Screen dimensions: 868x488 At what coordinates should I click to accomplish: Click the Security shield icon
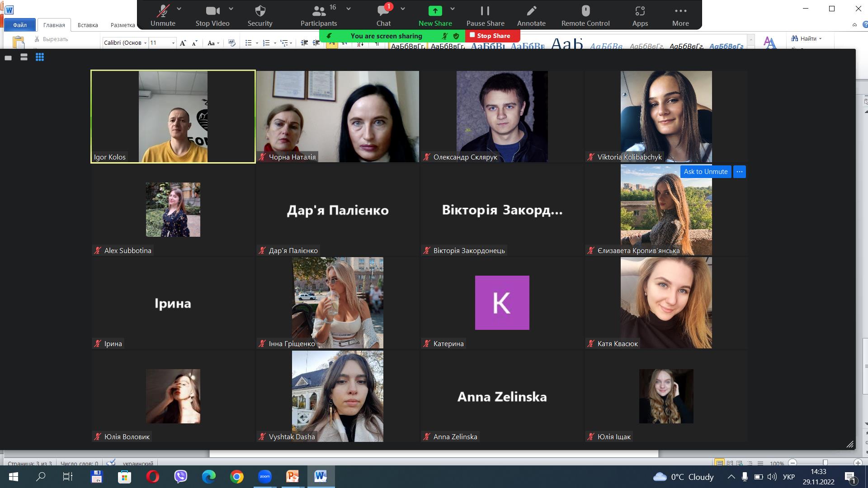tap(260, 11)
